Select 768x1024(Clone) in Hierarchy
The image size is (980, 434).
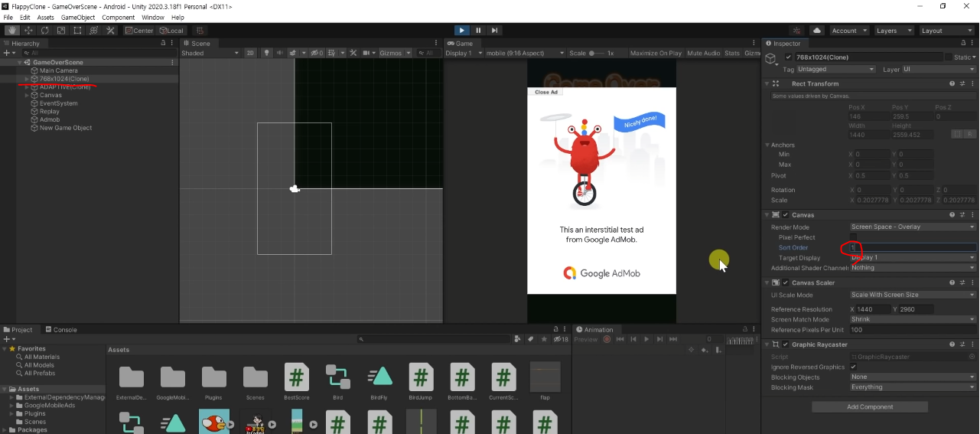coord(64,79)
